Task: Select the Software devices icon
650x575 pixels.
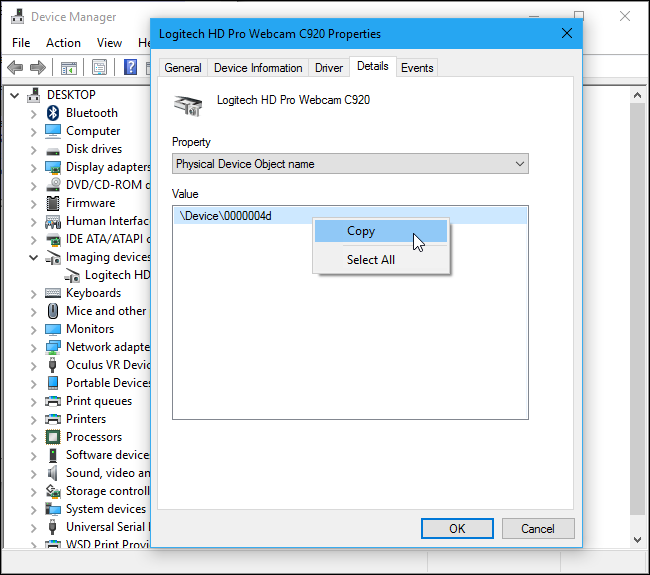Action: click(53, 455)
